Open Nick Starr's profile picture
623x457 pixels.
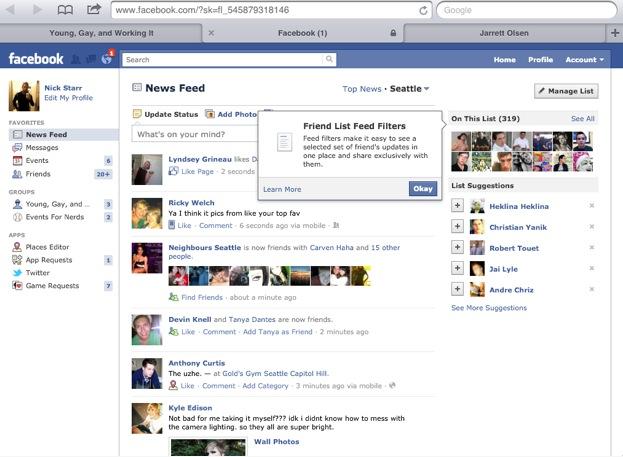tap(24, 95)
